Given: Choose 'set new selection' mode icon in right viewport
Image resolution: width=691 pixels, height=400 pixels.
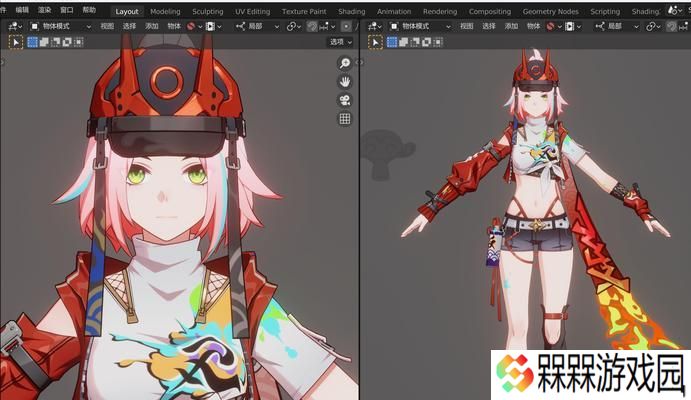Looking at the screenshot, I should coord(392,42).
